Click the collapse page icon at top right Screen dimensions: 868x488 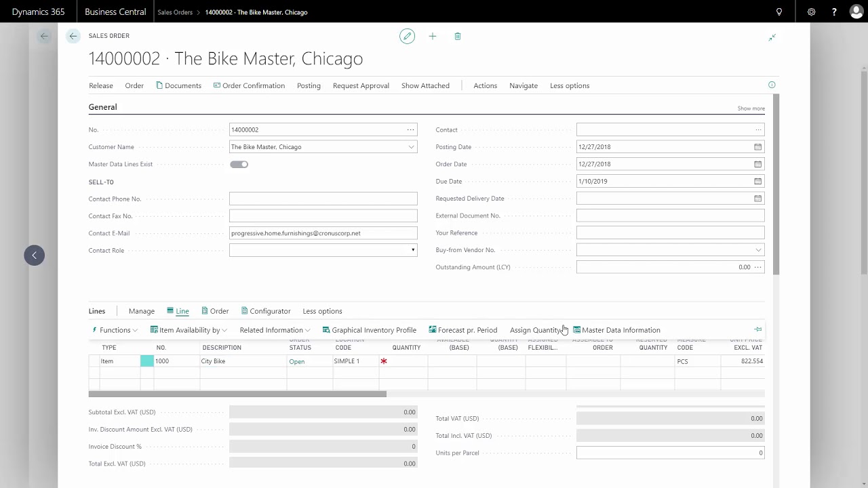pos(772,37)
